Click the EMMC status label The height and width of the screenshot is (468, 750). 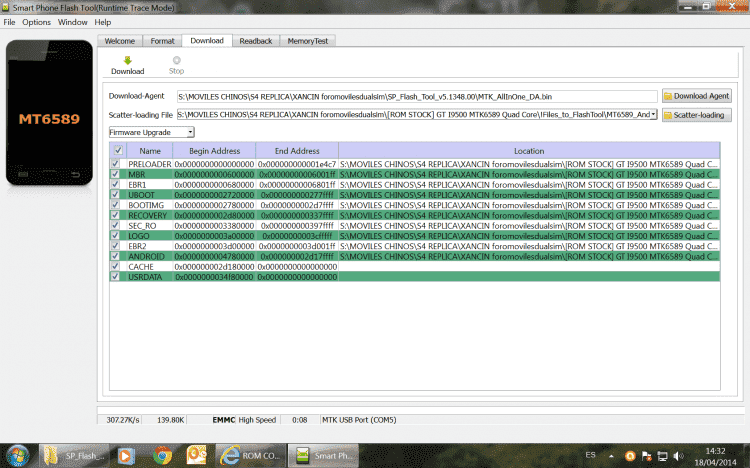coord(224,420)
